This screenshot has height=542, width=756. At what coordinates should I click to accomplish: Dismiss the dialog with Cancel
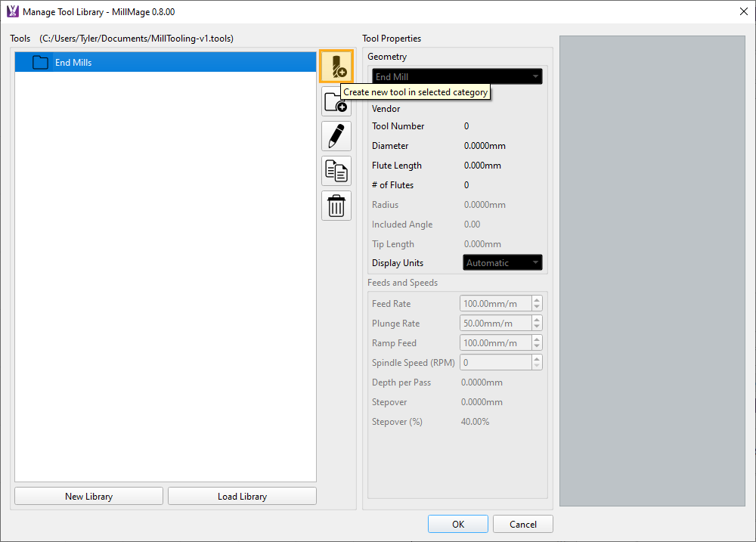click(x=522, y=524)
